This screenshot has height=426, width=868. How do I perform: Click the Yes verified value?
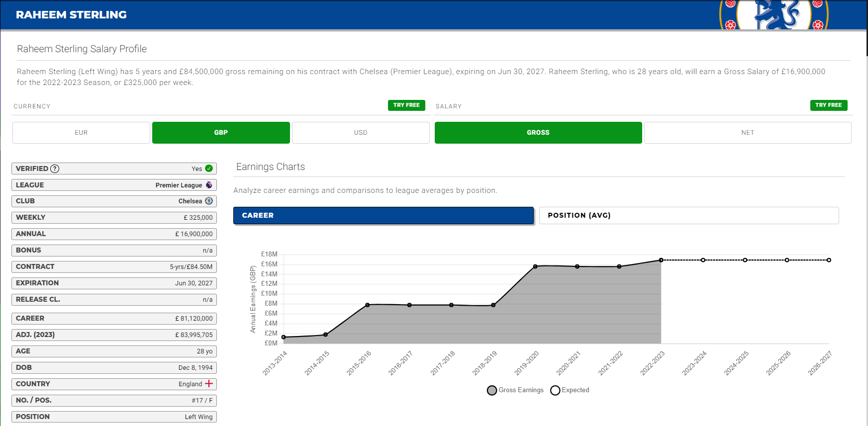coord(197,169)
